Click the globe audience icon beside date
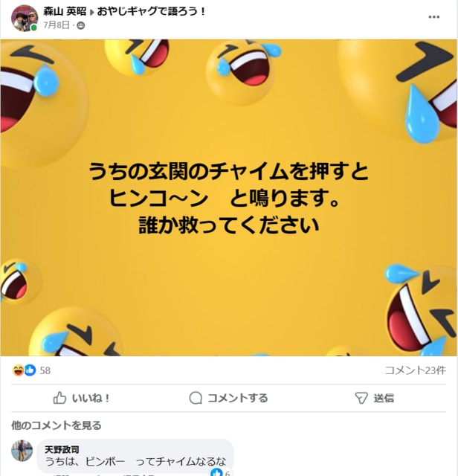 81,25
